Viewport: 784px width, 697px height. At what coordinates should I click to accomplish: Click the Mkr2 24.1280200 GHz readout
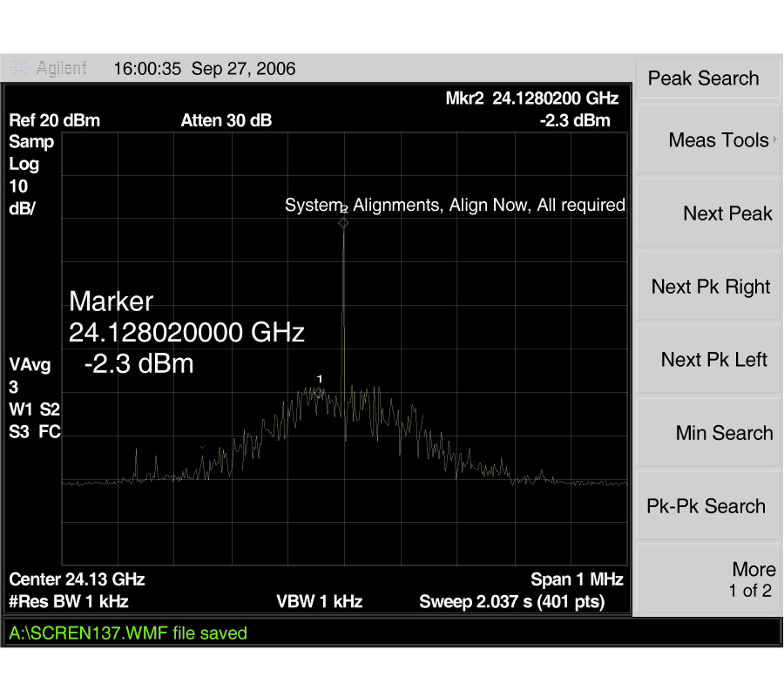(531, 98)
